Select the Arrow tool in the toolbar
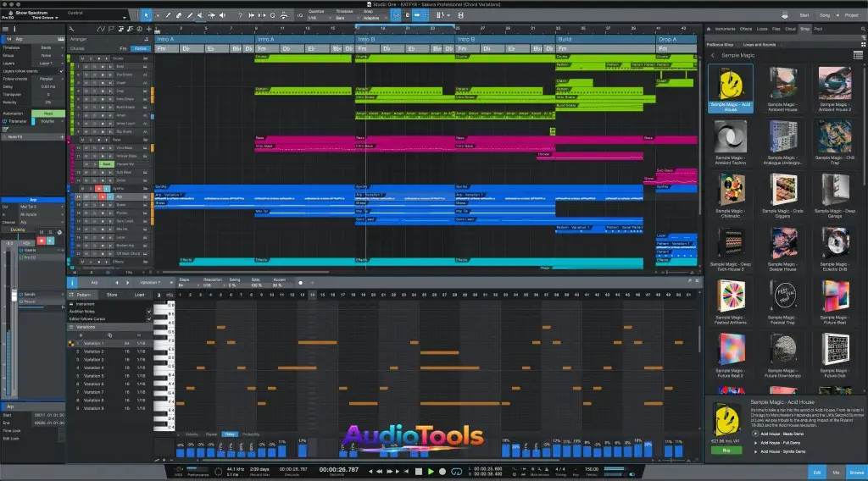868x481 pixels. click(x=146, y=15)
